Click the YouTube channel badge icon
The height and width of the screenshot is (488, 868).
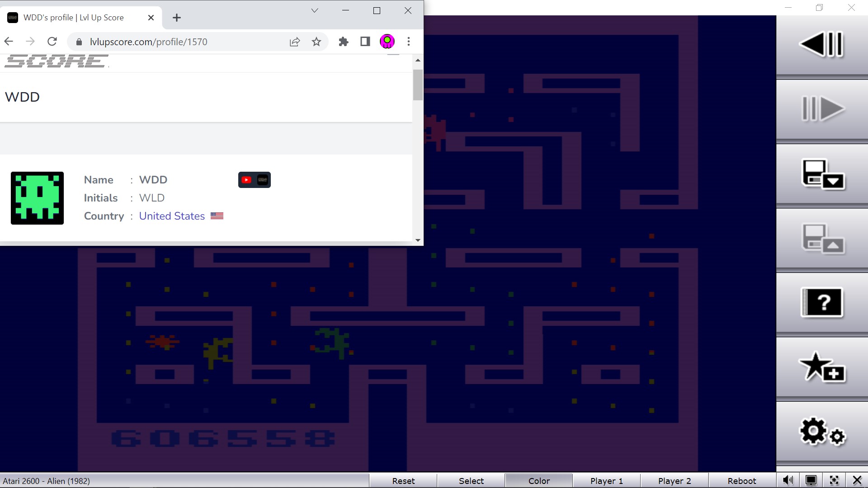(x=246, y=180)
